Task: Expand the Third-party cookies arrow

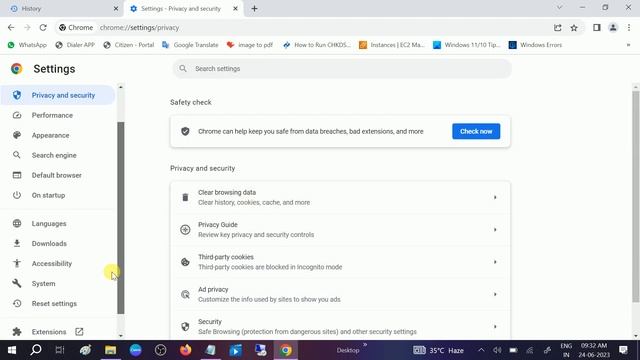Action: [x=495, y=262]
